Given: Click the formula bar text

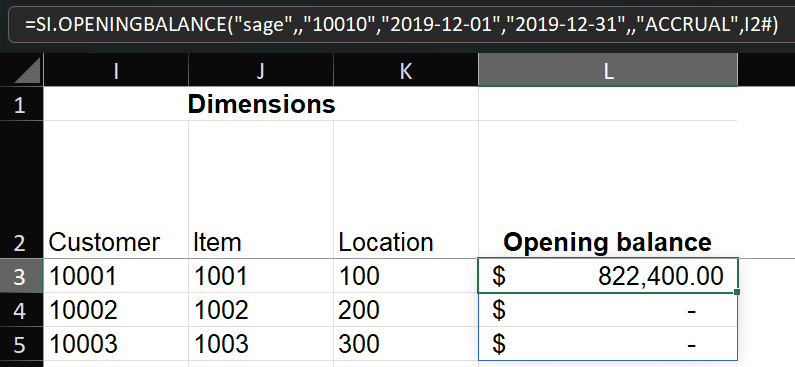Looking at the screenshot, I should (402, 25).
